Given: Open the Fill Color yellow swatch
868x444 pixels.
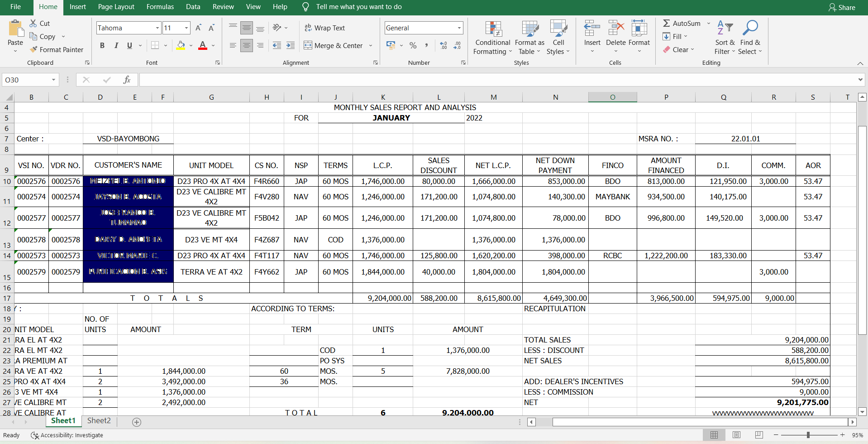Looking at the screenshot, I should pyautogui.click(x=181, y=45).
